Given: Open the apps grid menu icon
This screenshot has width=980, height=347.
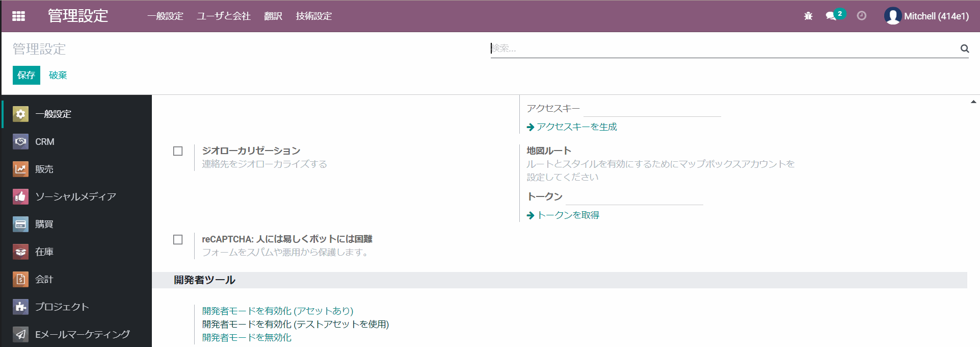Looking at the screenshot, I should coord(18,16).
